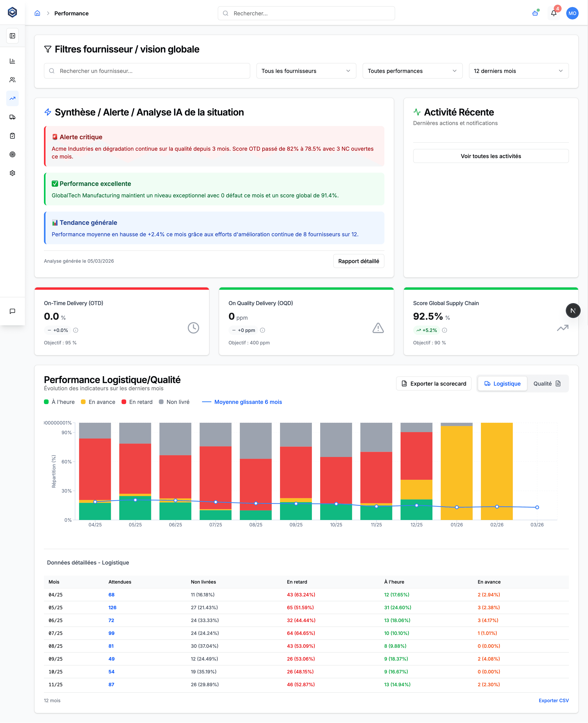
Task: Click the home breadcrumb icon
Action: [37, 13]
